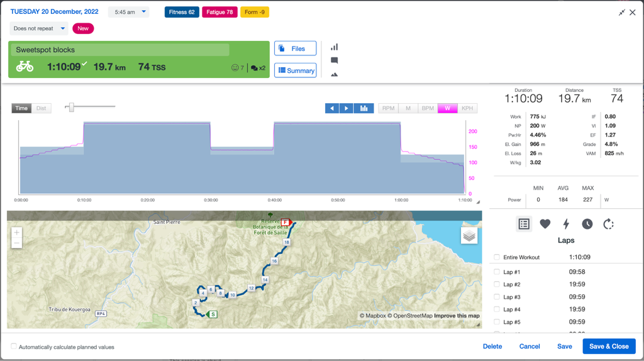Click the Sweetspot blocks title field
Screen dimensions: 644x361
[119, 50]
